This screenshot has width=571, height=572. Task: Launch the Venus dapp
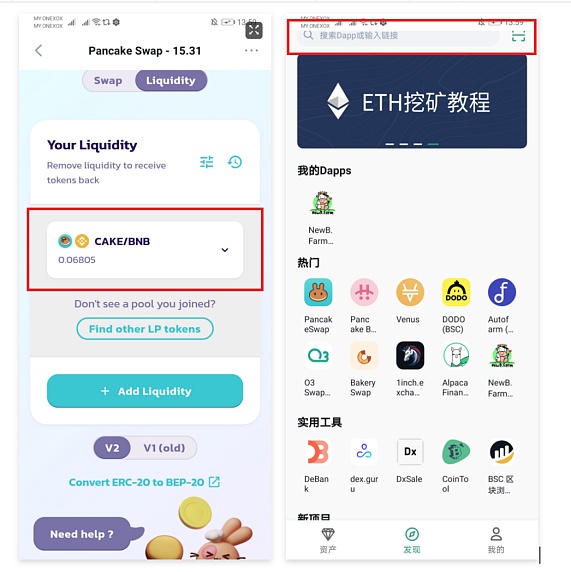410,292
